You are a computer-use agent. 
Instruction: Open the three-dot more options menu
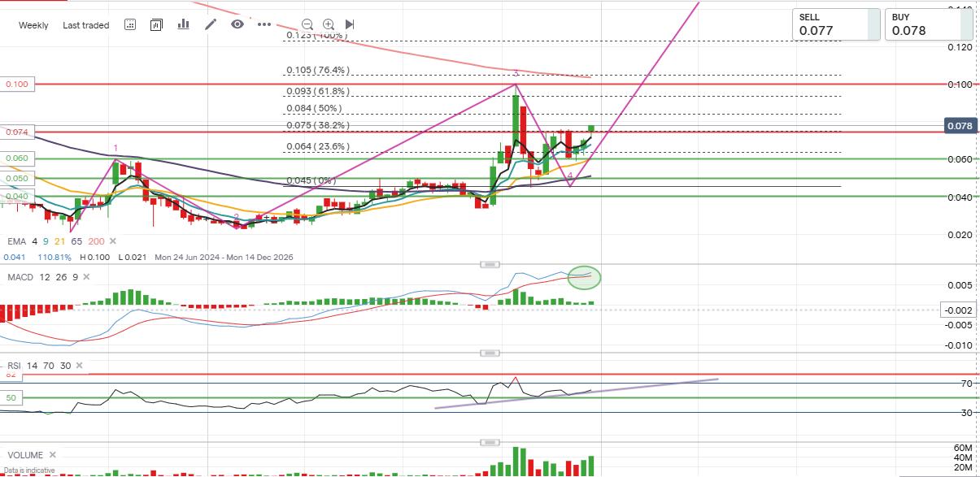tap(264, 24)
